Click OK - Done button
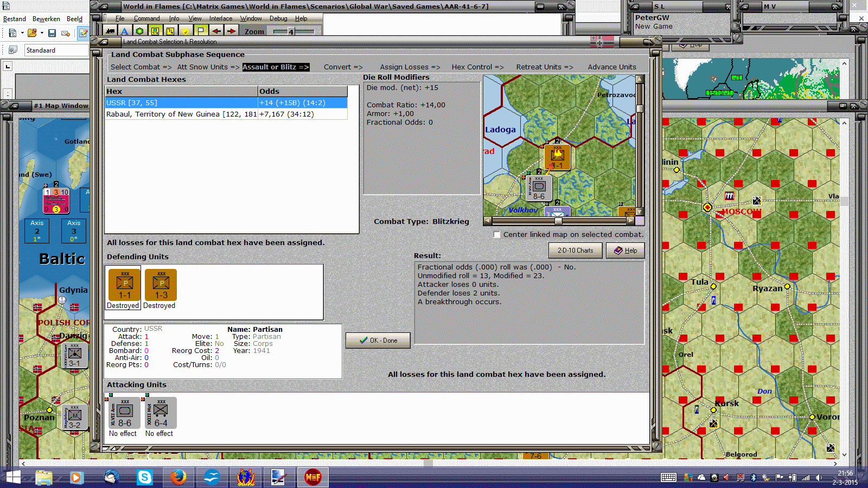Image resolution: width=868 pixels, height=488 pixels. pyautogui.click(x=378, y=341)
